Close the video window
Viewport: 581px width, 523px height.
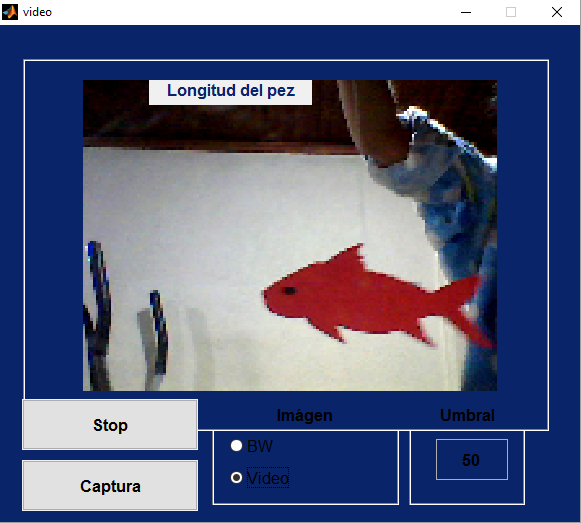coord(557,12)
